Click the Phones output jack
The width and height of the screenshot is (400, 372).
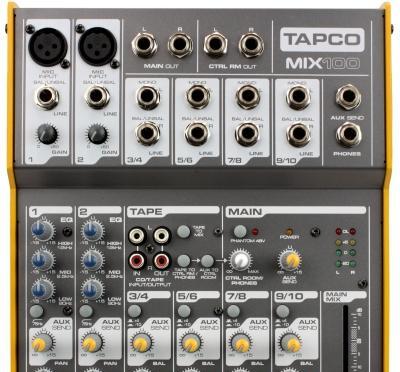click(x=349, y=134)
